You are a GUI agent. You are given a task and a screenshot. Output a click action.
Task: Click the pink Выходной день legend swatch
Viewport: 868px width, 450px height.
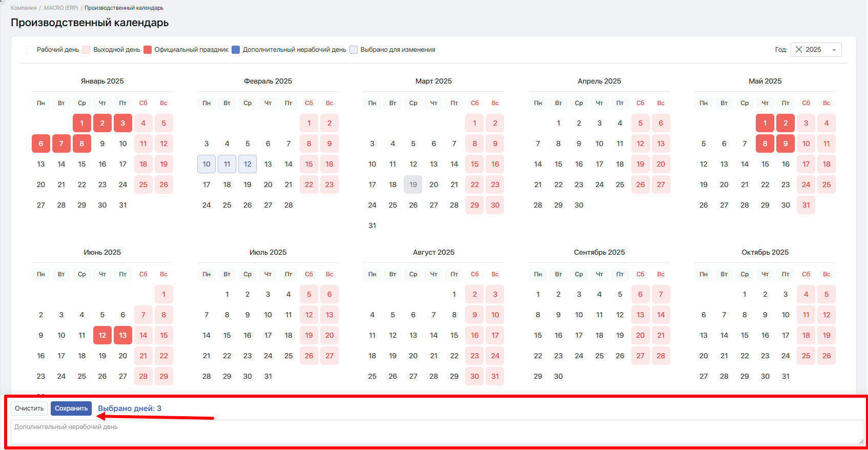click(86, 50)
